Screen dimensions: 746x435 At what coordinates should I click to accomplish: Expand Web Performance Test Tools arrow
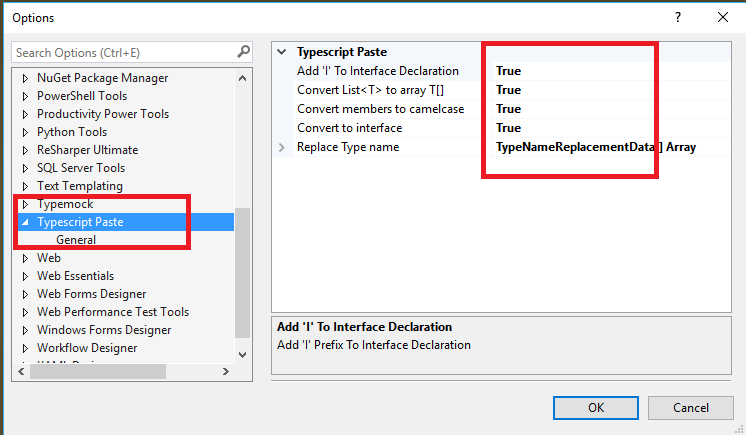click(25, 312)
